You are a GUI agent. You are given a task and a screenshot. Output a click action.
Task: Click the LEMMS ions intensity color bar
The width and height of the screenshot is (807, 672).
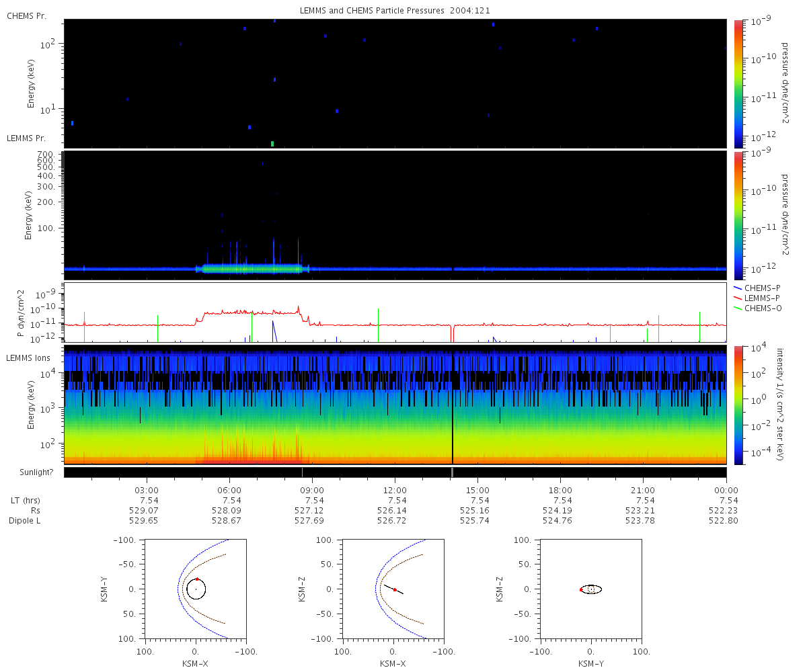[x=738, y=405]
